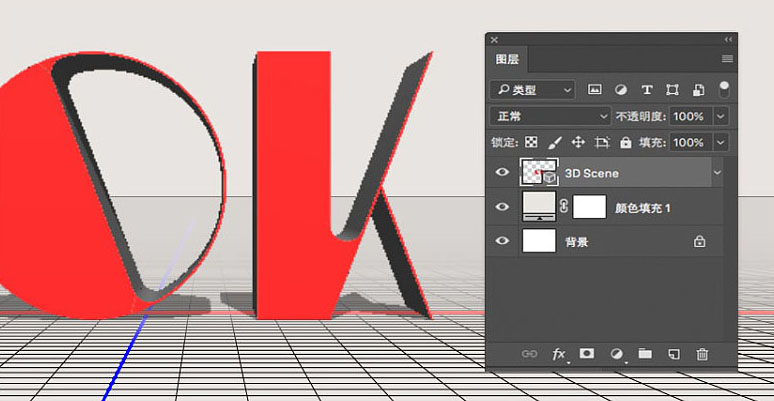Switch to the 图层 panel tab

(x=507, y=60)
